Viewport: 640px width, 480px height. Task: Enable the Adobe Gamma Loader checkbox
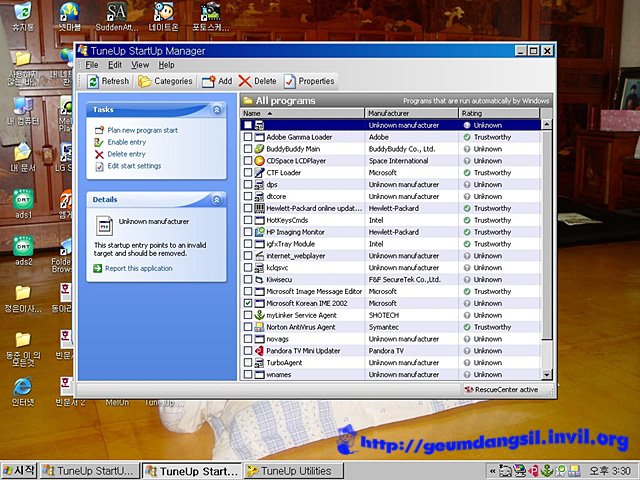248,137
